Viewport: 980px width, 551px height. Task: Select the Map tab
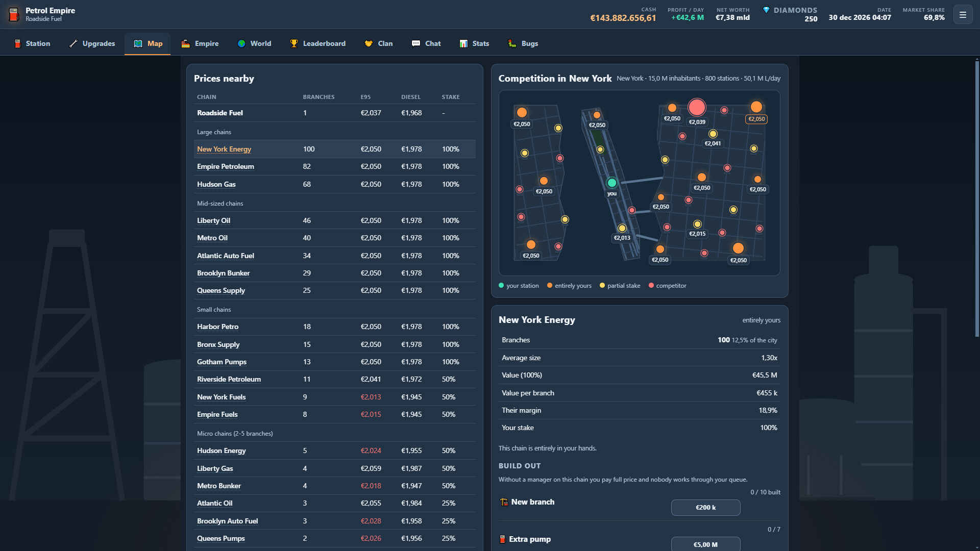click(148, 43)
